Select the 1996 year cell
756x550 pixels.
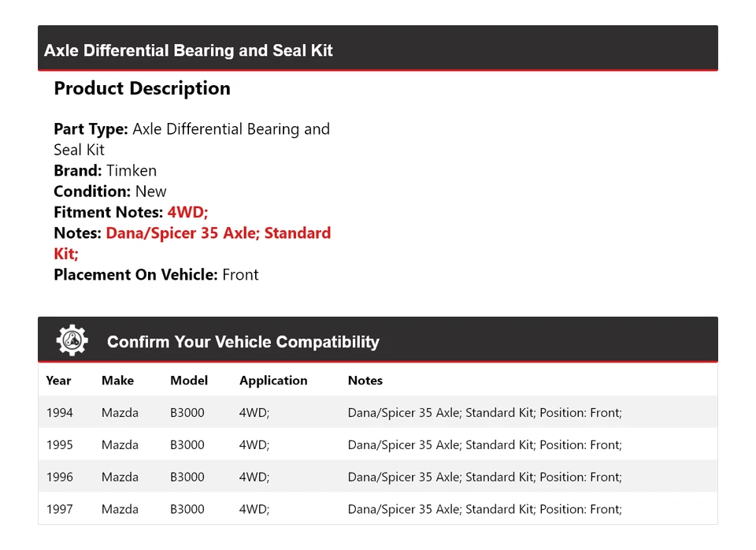[59, 478]
